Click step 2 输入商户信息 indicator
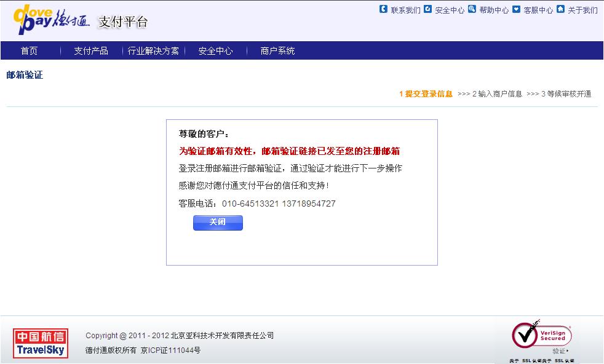Image resolution: width=604 pixels, height=364 pixels. 497,94
